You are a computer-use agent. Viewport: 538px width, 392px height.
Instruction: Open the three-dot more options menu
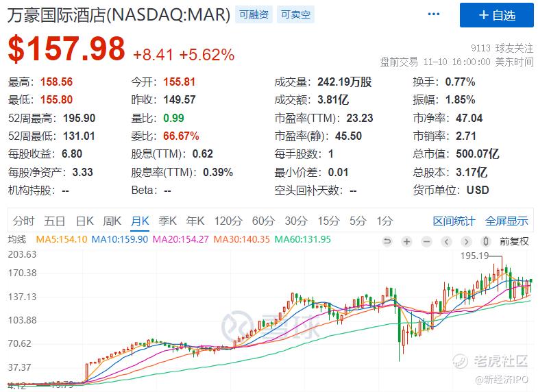[434, 14]
